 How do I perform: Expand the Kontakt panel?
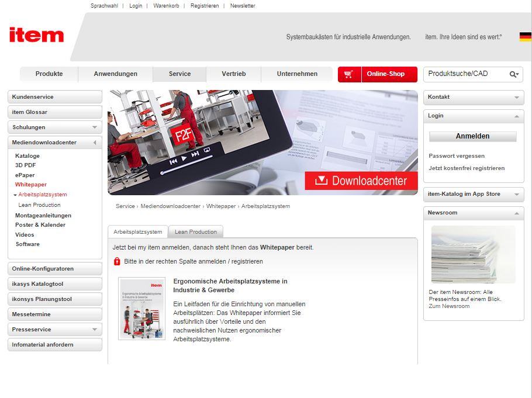click(516, 98)
